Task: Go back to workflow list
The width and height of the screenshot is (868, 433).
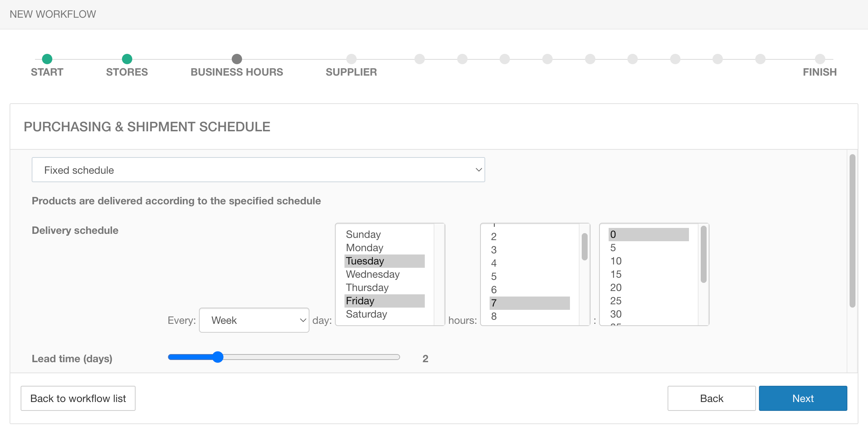Action: pyautogui.click(x=78, y=398)
